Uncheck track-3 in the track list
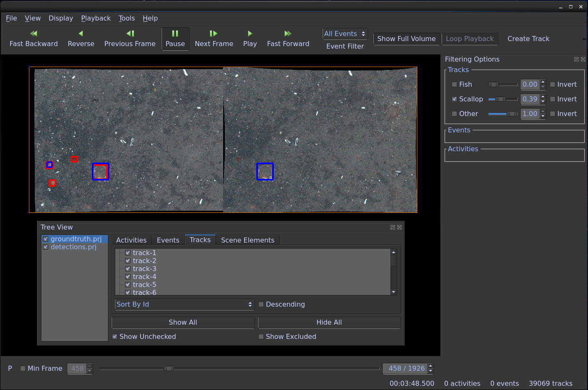This screenshot has height=390, width=588. (x=127, y=269)
